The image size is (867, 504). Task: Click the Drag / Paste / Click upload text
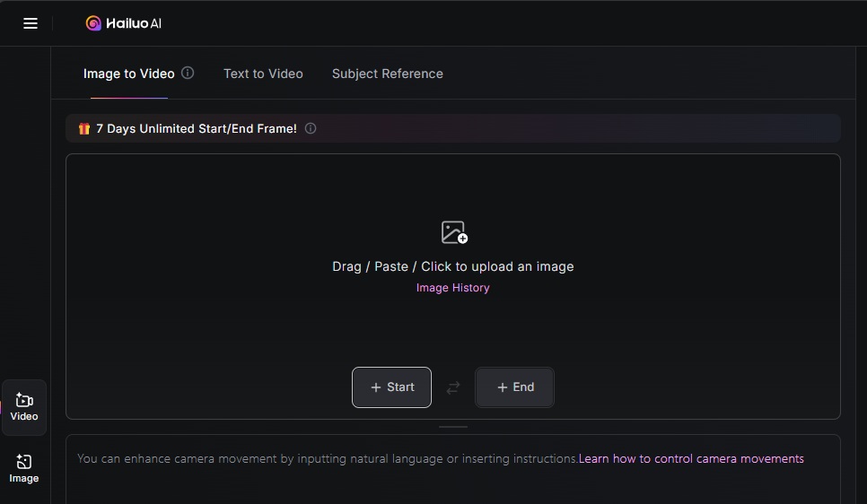coord(452,266)
